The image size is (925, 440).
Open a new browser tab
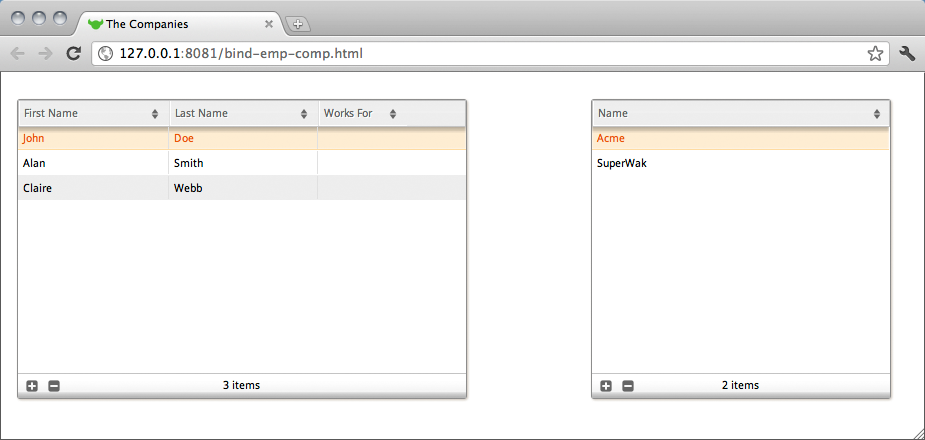coord(298,24)
